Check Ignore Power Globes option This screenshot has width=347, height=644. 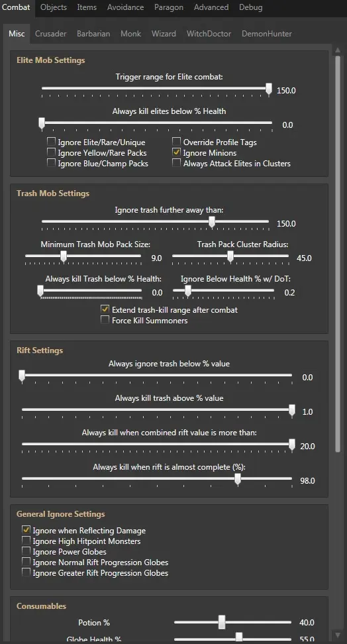coord(26,552)
